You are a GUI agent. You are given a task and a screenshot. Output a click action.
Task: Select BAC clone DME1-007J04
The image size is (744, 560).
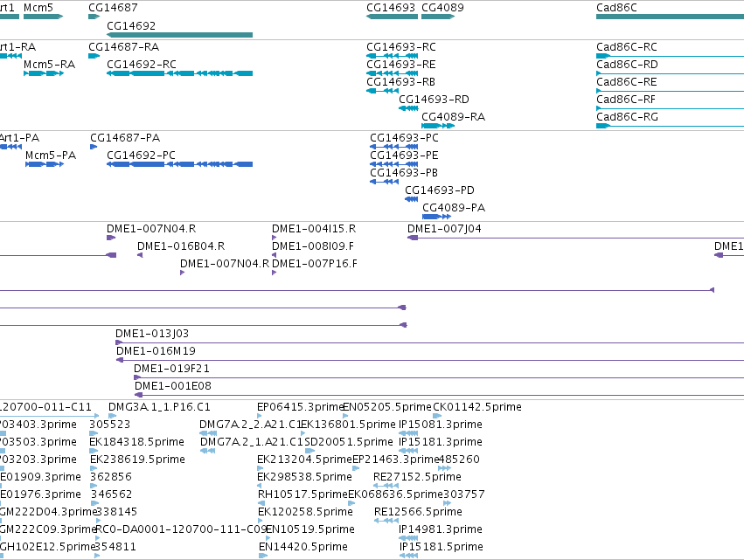click(x=575, y=238)
